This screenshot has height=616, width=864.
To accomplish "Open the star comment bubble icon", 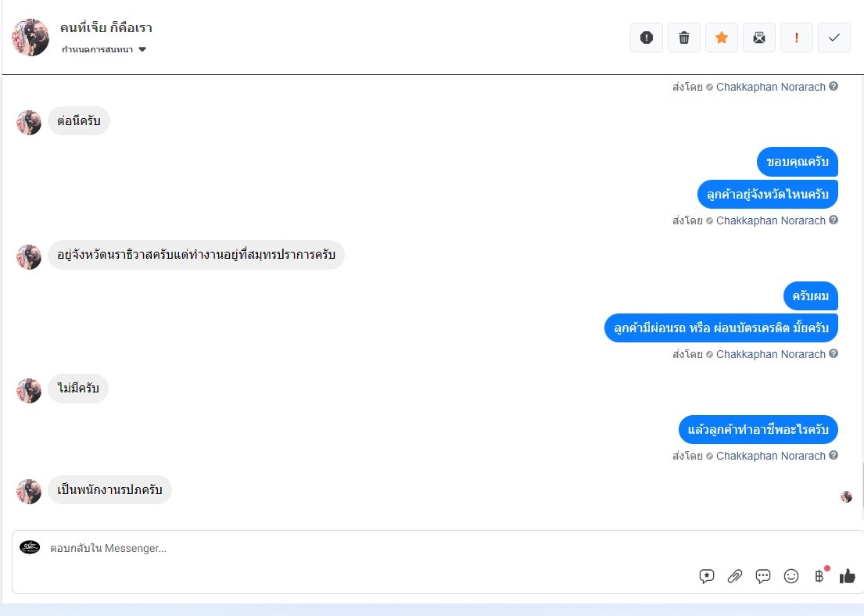I will pyautogui.click(x=706, y=576).
